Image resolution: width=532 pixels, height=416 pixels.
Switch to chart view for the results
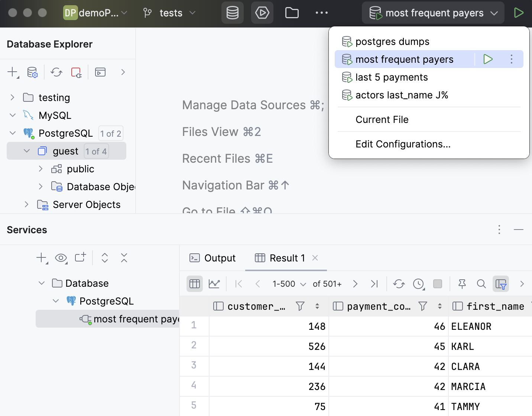coord(215,284)
